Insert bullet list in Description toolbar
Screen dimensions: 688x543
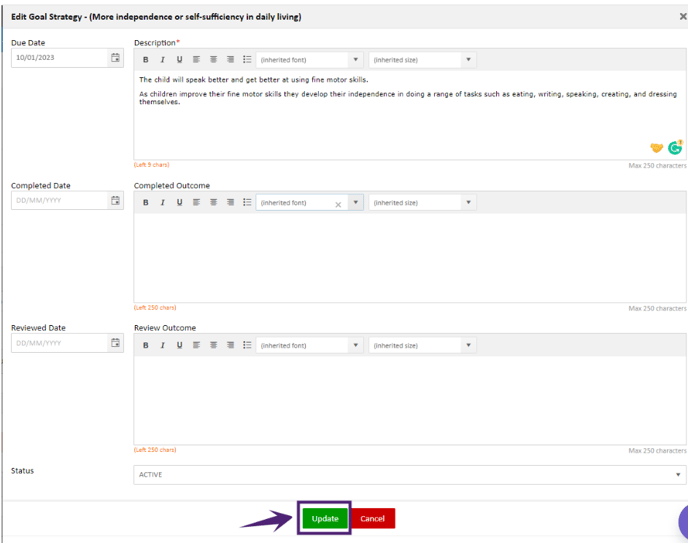pos(247,60)
